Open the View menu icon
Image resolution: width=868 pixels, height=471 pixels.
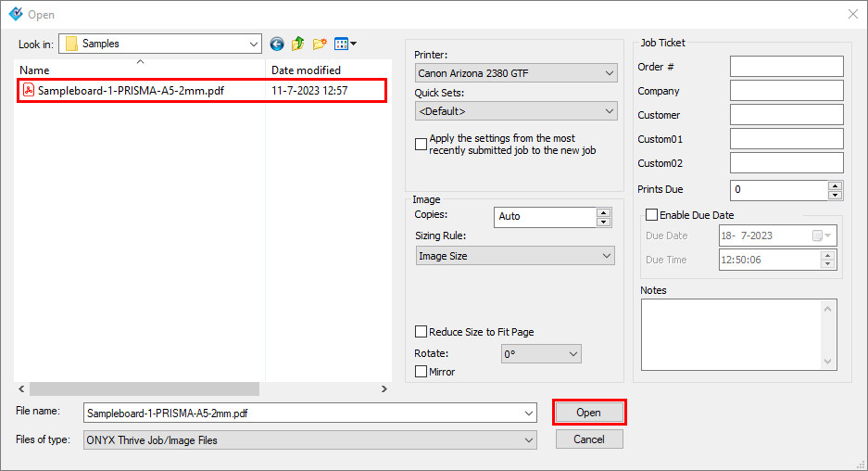point(345,44)
